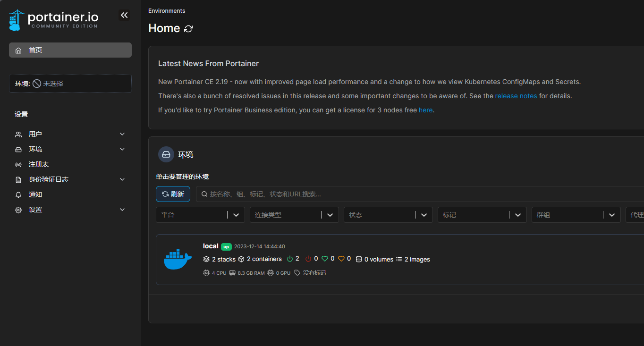The image size is (644, 346).
Task: Click the volumes database icon
Action: tap(359, 259)
